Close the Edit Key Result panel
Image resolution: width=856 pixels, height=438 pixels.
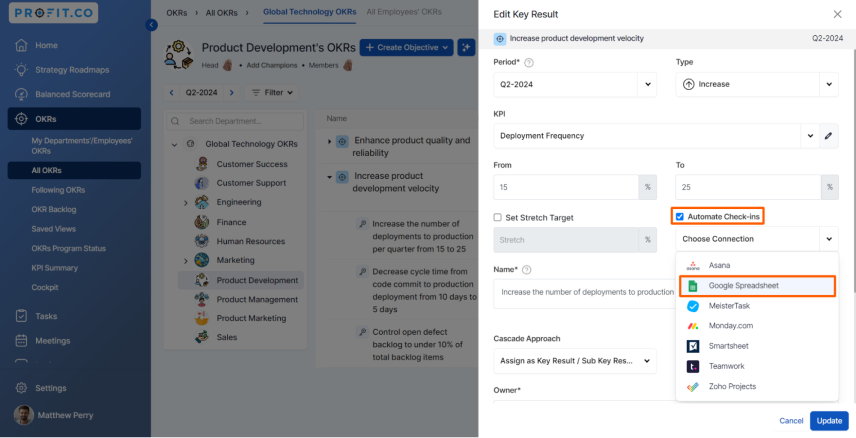(x=837, y=14)
